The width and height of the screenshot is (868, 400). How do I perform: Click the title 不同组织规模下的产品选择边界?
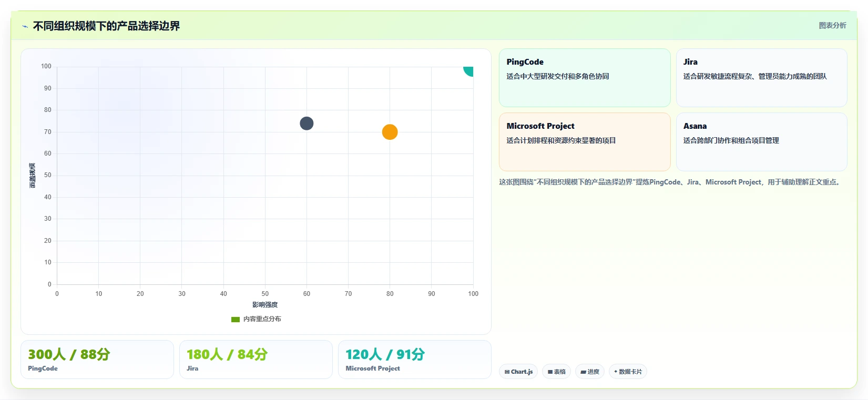pos(106,26)
